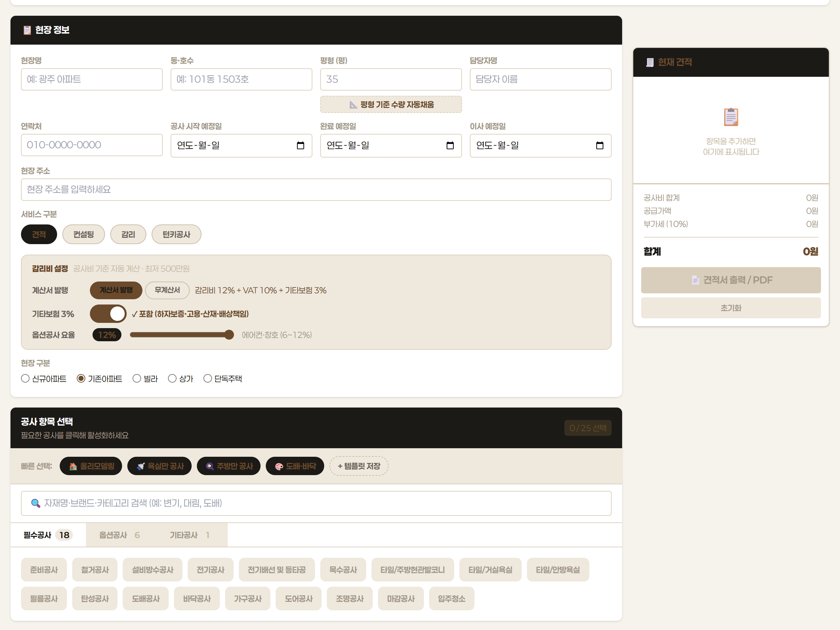Click the 현장 주소 input field
This screenshot has width=840, height=630.
316,190
